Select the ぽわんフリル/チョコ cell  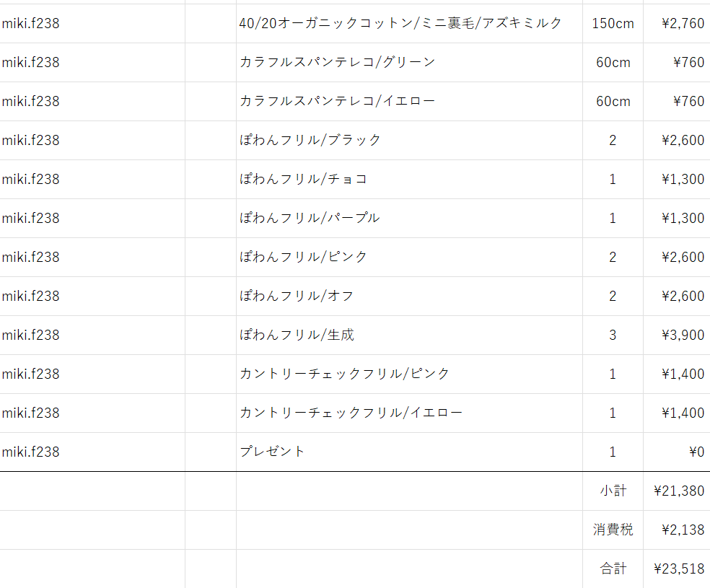(409, 179)
